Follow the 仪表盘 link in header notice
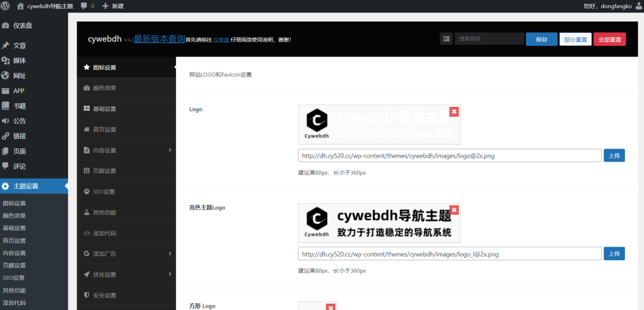This screenshot has height=310, width=644. [x=221, y=40]
